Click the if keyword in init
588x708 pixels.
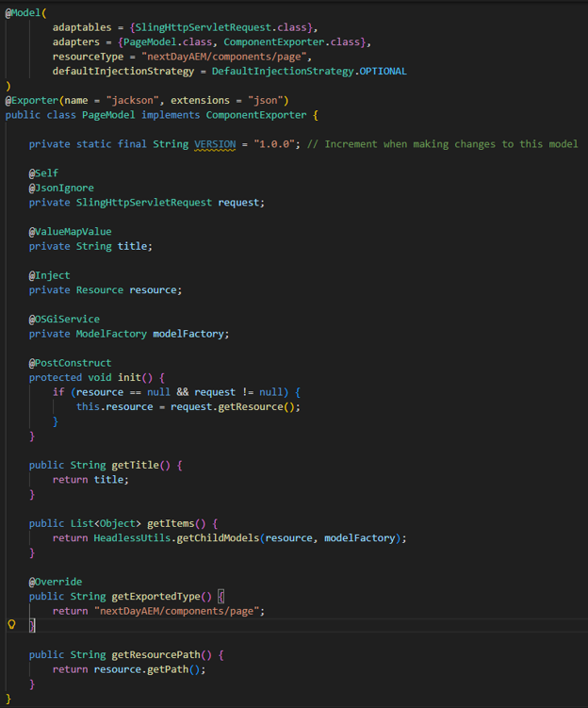click(x=58, y=392)
